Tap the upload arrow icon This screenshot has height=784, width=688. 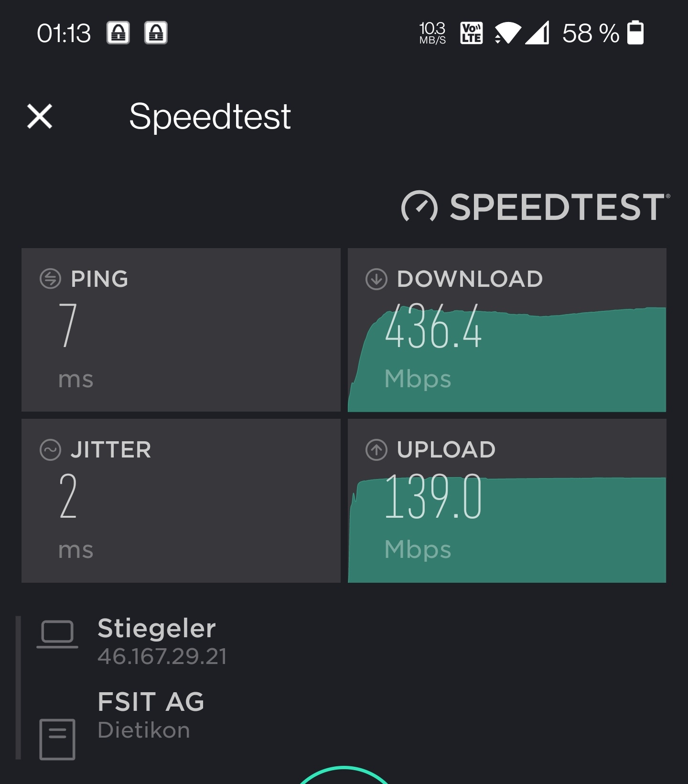click(x=376, y=450)
